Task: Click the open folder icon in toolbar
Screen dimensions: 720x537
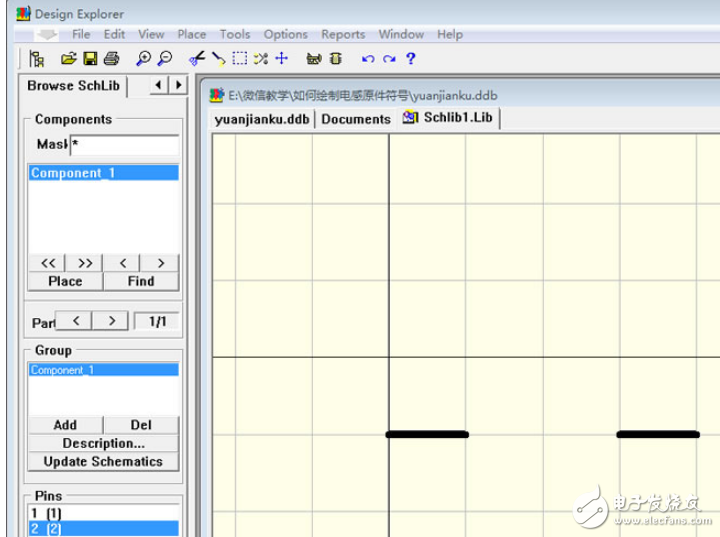Action: pyautogui.click(x=69, y=59)
